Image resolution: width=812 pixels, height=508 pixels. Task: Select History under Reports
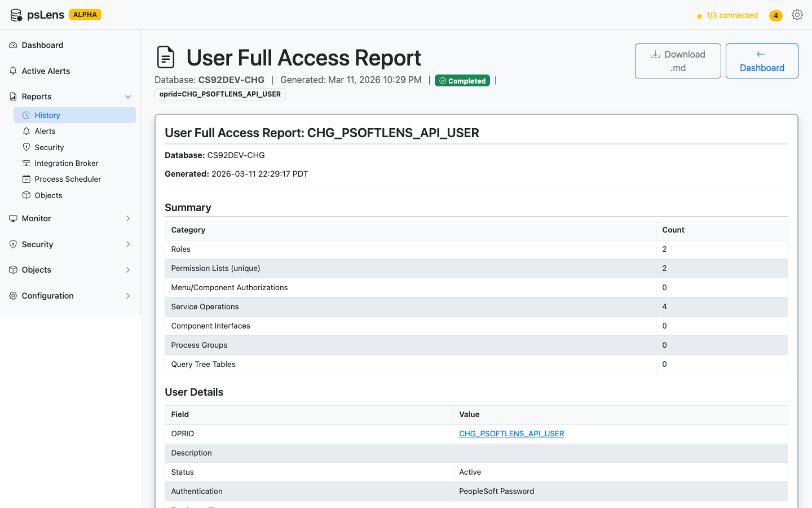pyautogui.click(x=74, y=115)
